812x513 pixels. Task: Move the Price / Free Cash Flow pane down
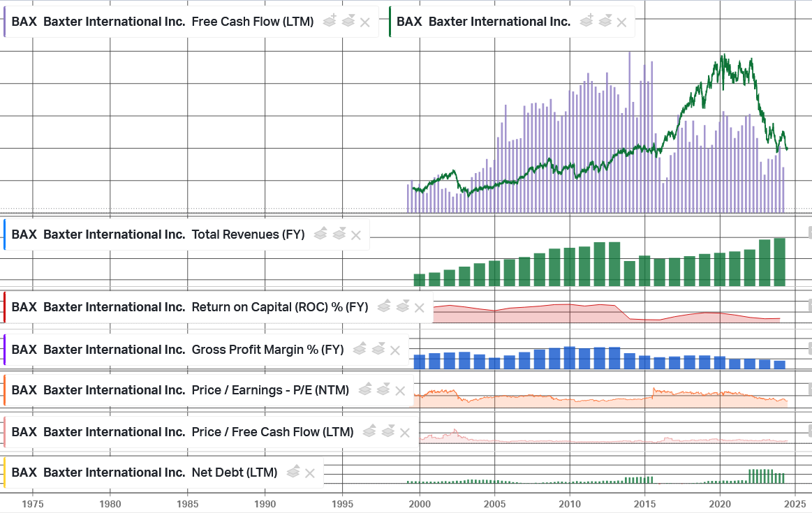(388, 431)
